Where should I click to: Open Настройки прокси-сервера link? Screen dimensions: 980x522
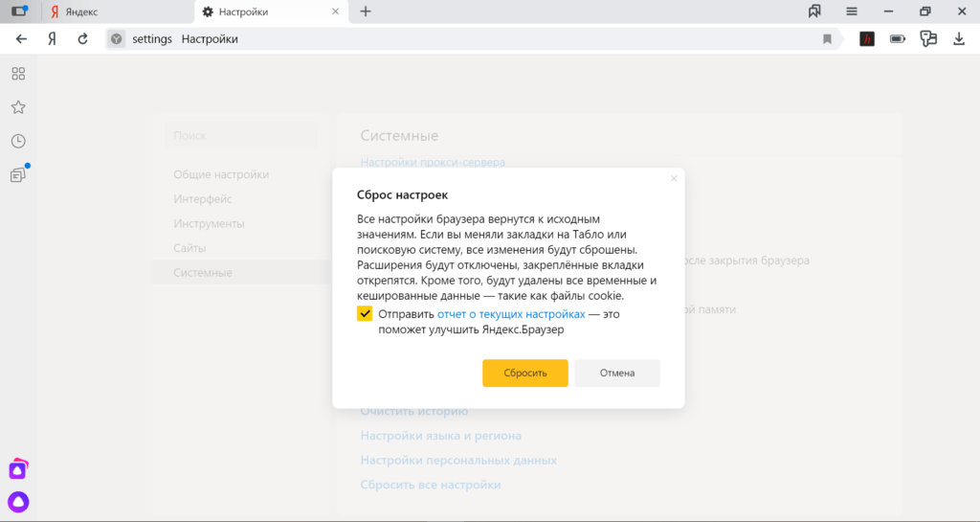433,162
